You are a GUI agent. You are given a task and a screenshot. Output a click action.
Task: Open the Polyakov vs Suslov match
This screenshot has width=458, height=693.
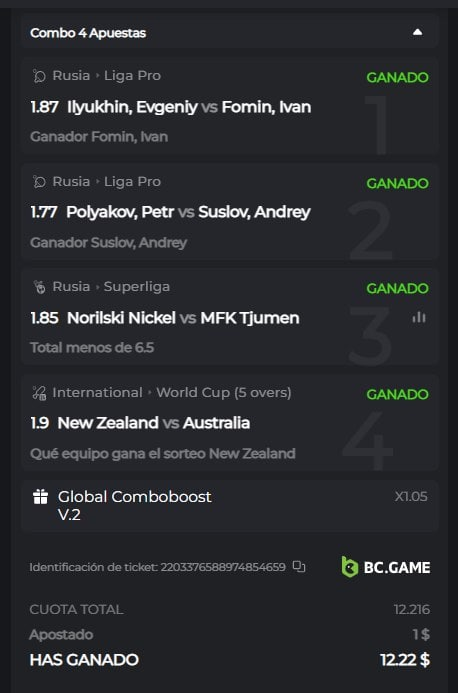coord(188,212)
